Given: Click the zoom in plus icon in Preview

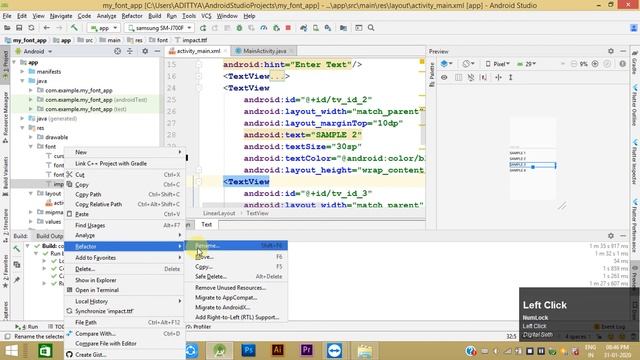Looking at the screenshot, I should coord(595,64).
